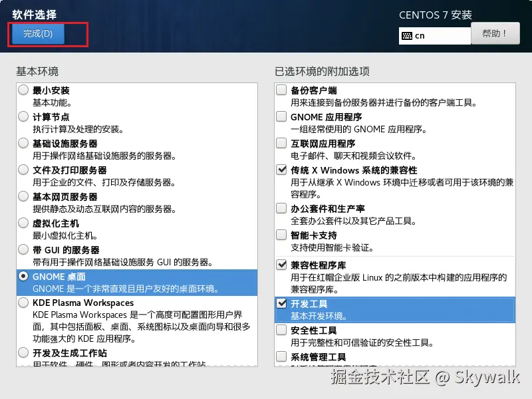532x399 pixels.
Task: Select the 基本网页服务器 radio button
Action: click(x=23, y=196)
